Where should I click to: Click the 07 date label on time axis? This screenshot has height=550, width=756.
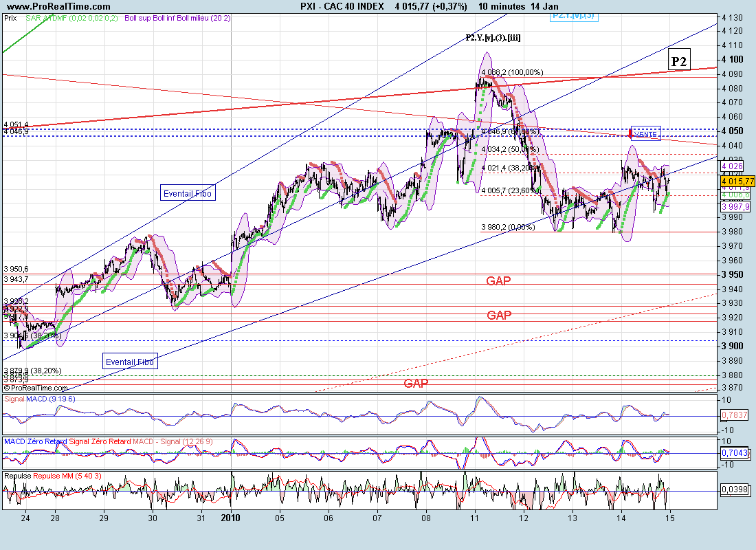[x=377, y=518]
